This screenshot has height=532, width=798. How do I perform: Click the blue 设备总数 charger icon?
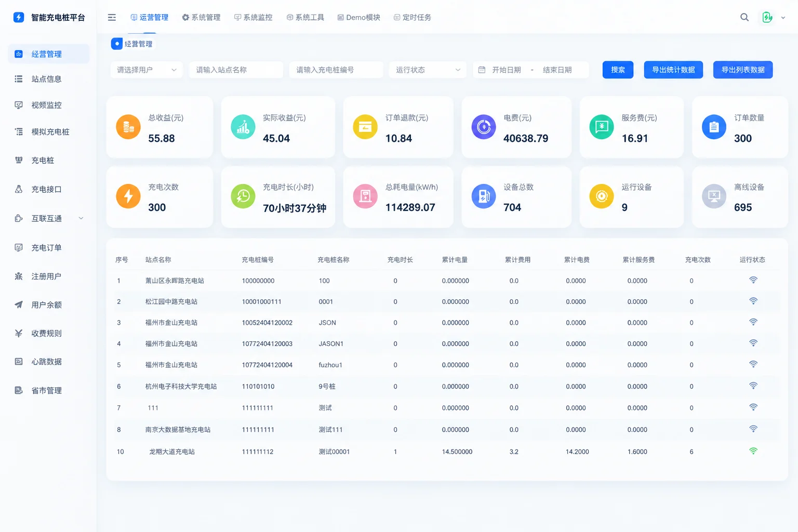click(x=484, y=196)
